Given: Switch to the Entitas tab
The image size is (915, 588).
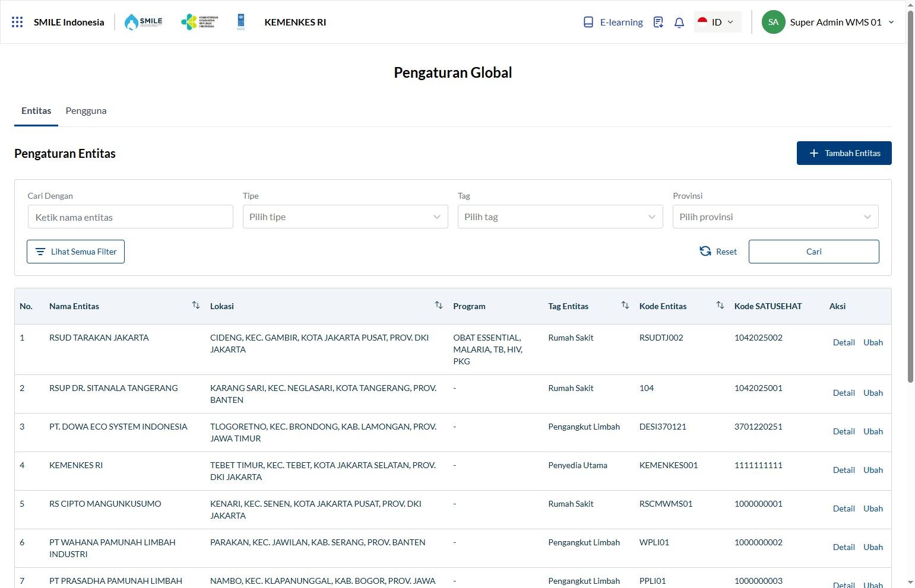Looking at the screenshot, I should click(x=36, y=111).
